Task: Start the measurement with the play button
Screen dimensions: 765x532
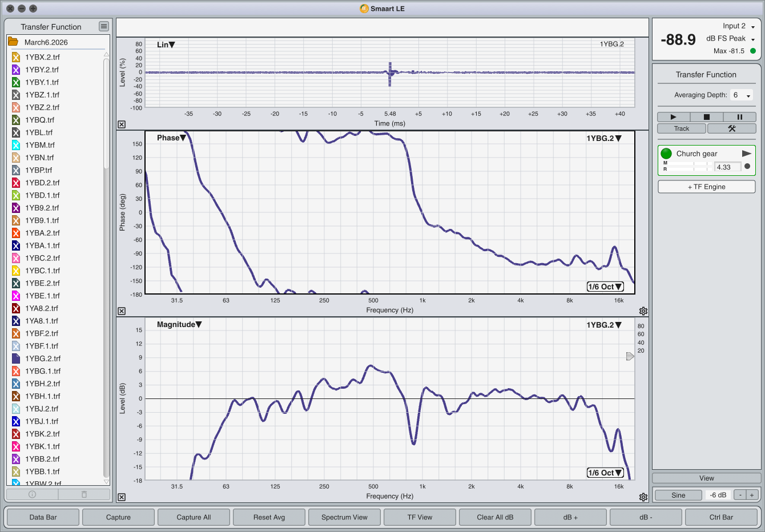Action: (673, 117)
